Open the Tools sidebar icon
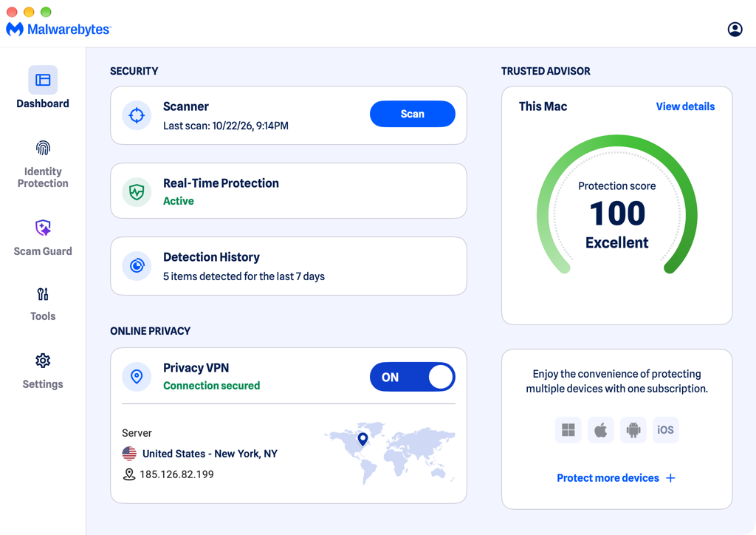This screenshot has width=756, height=535. (43, 294)
